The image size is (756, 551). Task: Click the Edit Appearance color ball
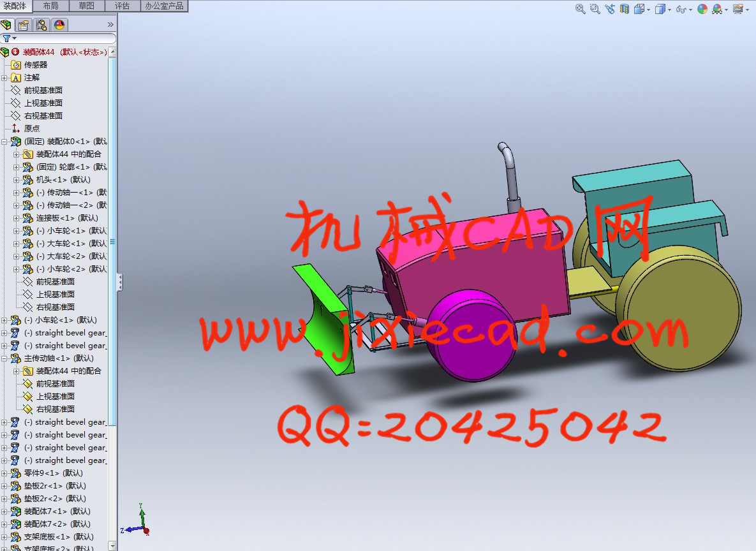click(702, 9)
